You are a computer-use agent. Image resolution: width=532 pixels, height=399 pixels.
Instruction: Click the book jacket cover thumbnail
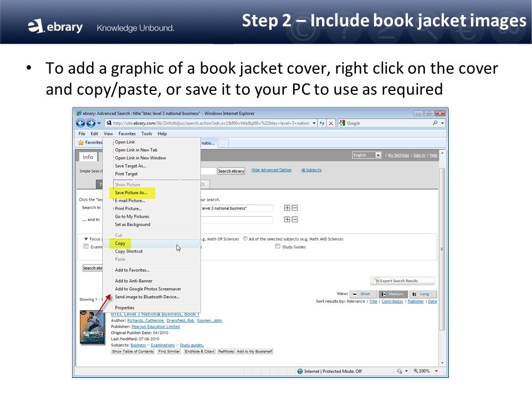pyautogui.click(x=93, y=328)
